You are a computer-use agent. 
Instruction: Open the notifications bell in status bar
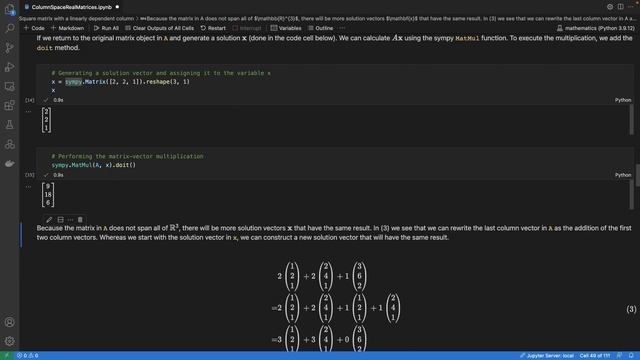[x=631, y=356]
